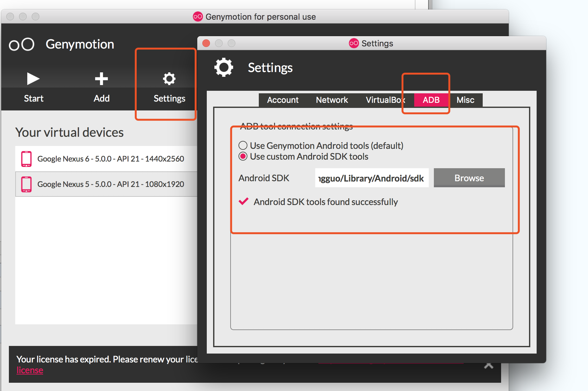Click the 'Your virtual devices' heading
This screenshot has width=588, height=391.
point(69,133)
